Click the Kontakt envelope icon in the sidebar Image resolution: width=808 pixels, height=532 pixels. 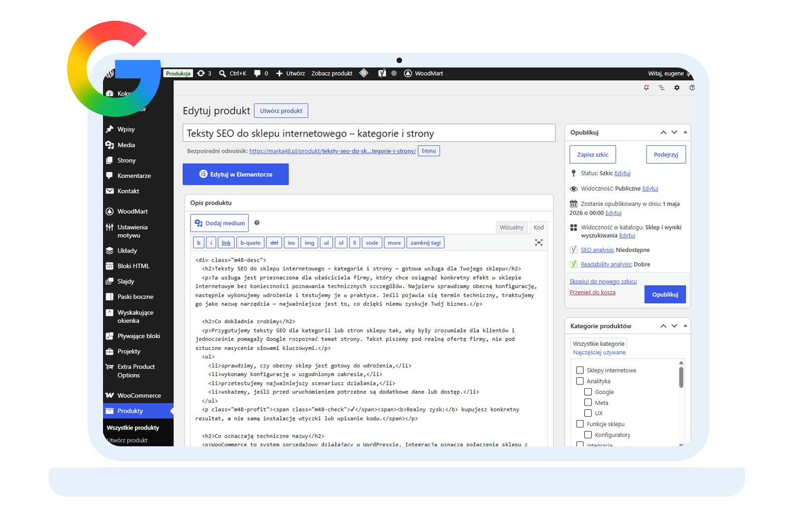[x=109, y=191]
